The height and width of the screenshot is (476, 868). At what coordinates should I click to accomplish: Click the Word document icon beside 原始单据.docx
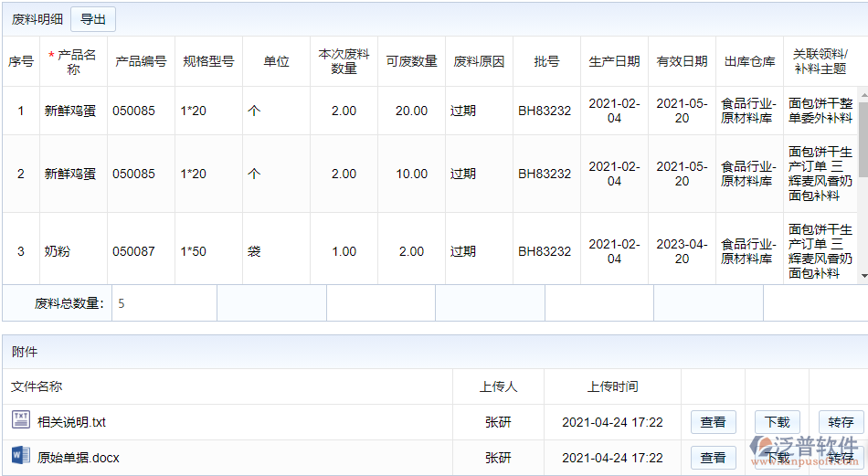[x=20, y=455]
